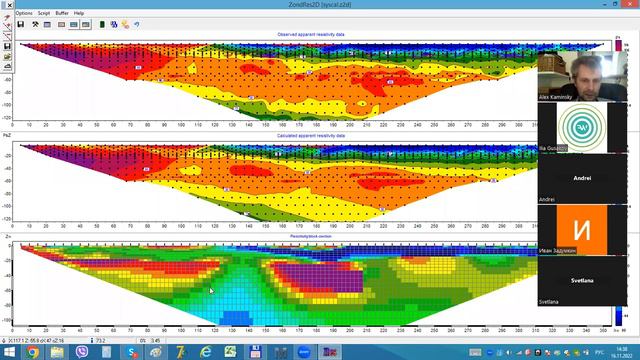Open the floppy disk app in the taskbar

(x=255, y=352)
